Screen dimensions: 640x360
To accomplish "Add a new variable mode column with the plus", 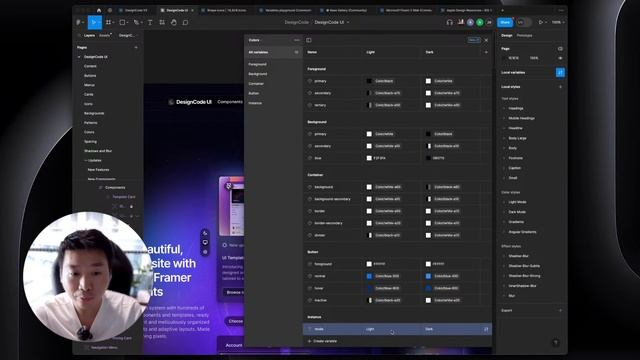I will pos(486,52).
